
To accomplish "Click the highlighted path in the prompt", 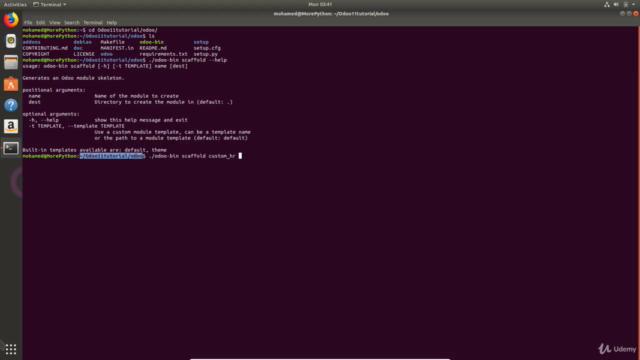I will [111, 156].
